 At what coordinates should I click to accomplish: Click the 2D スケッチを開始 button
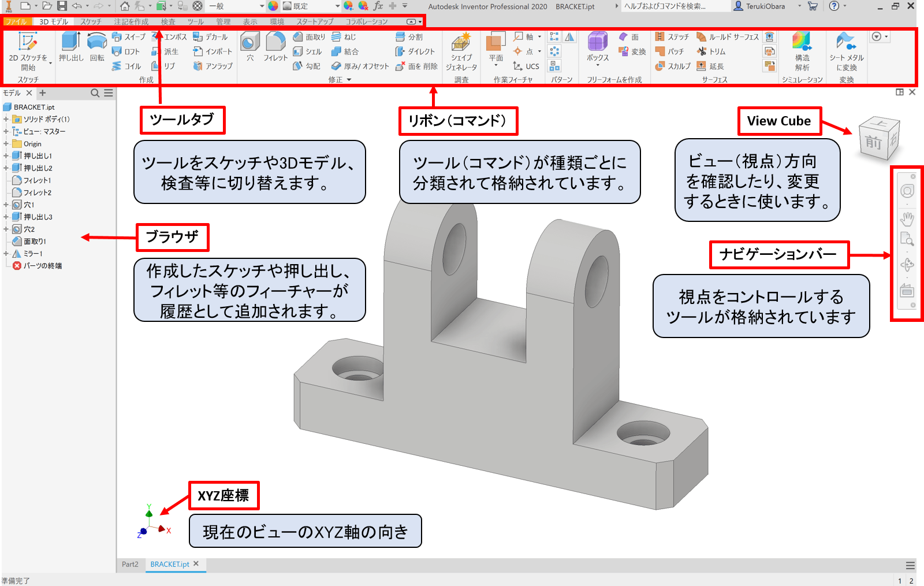26,49
